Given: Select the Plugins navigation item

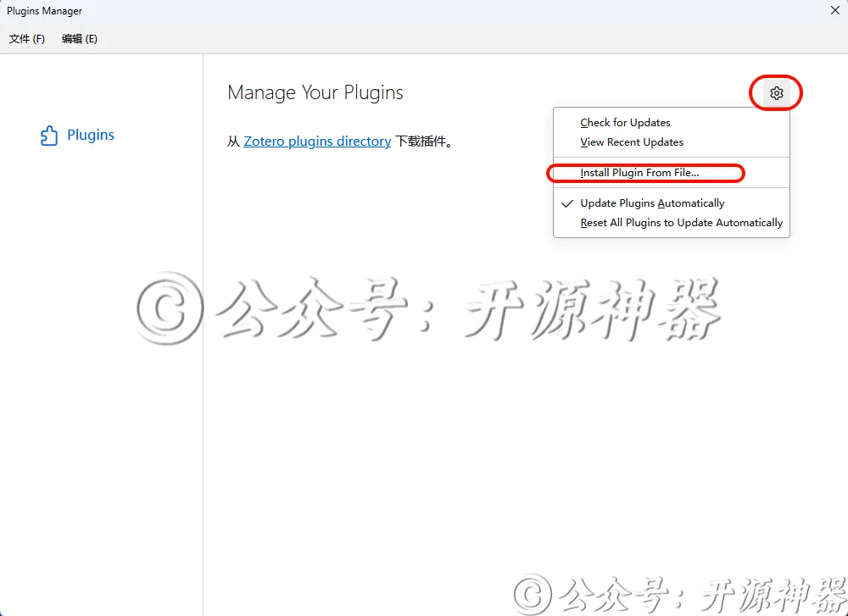Looking at the screenshot, I should [x=89, y=135].
